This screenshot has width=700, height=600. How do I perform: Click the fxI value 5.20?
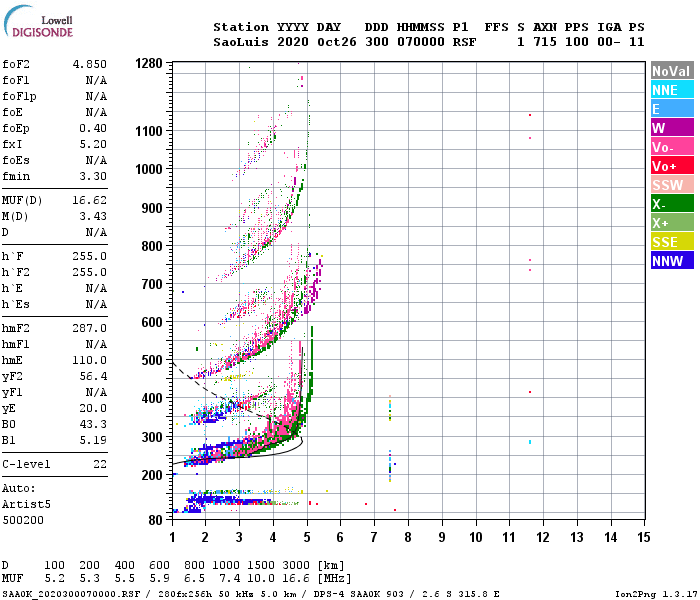93,144
